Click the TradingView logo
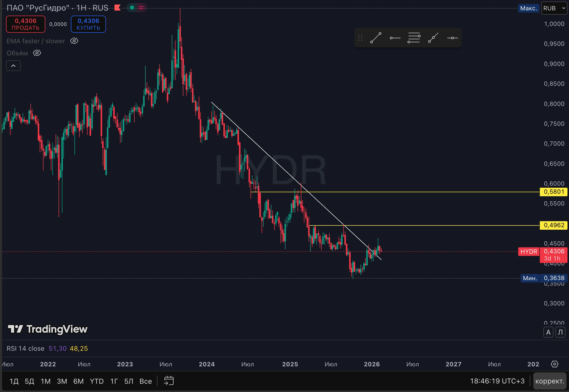Screen dimensions: 569x392 [48, 329]
